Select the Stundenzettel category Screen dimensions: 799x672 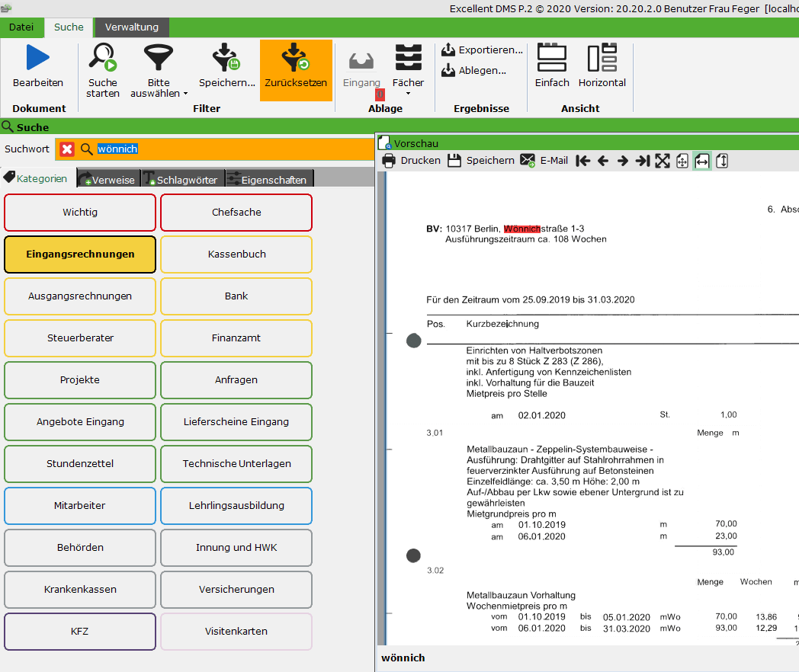pos(80,464)
